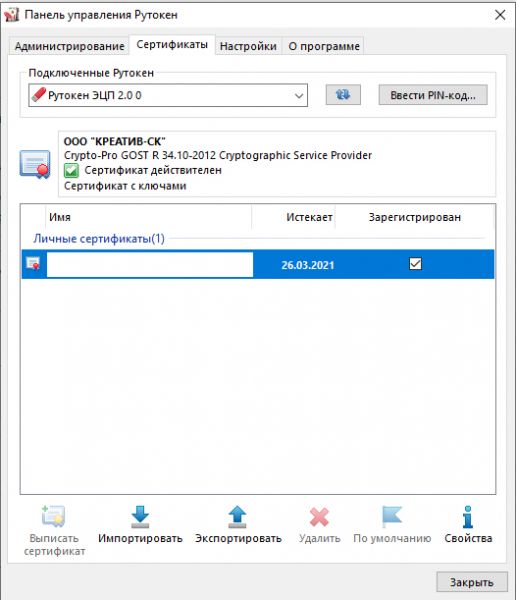Click the Ввести PIN-код button
Viewport: 516px width, 600px height.
coord(433,95)
